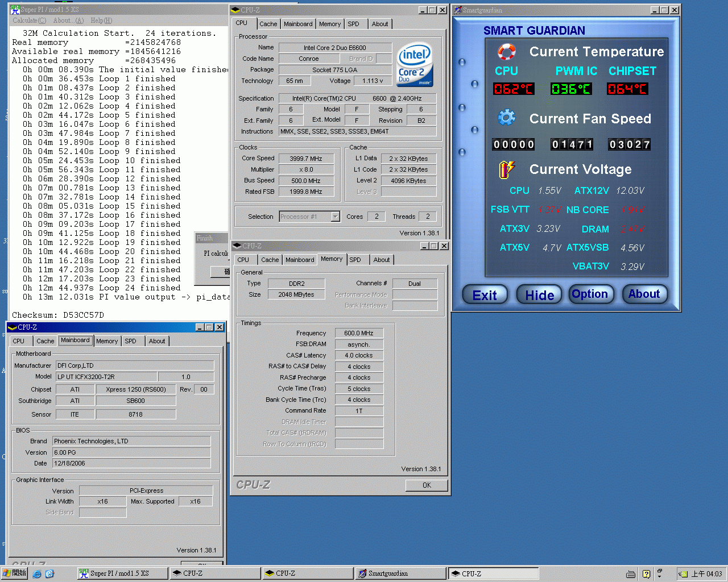
Task: Click the Checksum D53CC57D line in Super PI
Action: click(58, 315)
